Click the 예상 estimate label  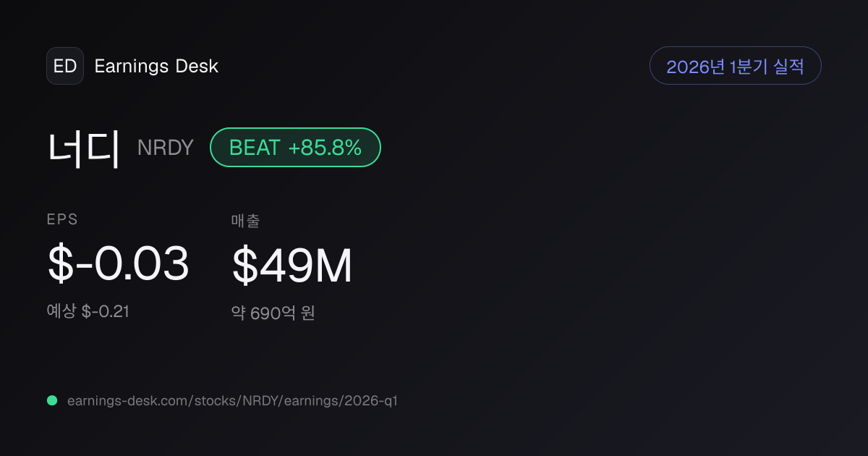[x=61, y=312]
